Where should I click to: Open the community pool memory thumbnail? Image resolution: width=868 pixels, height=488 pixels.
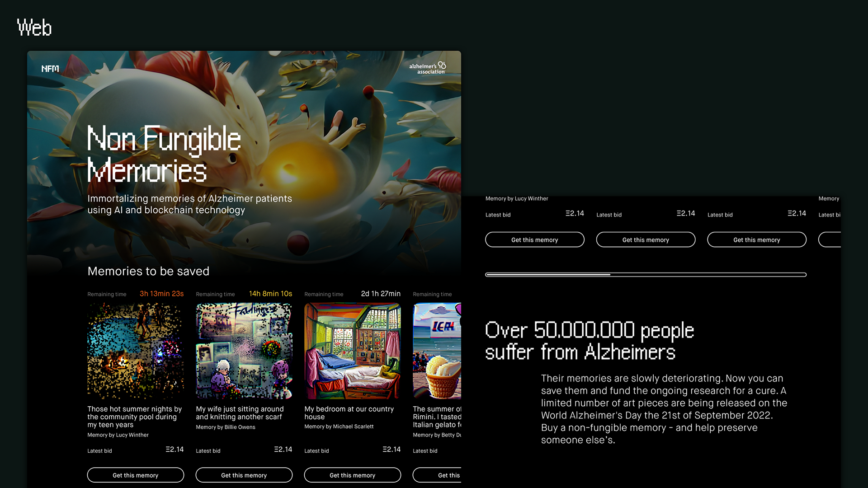pyautogui.click(x=136, y=351)
